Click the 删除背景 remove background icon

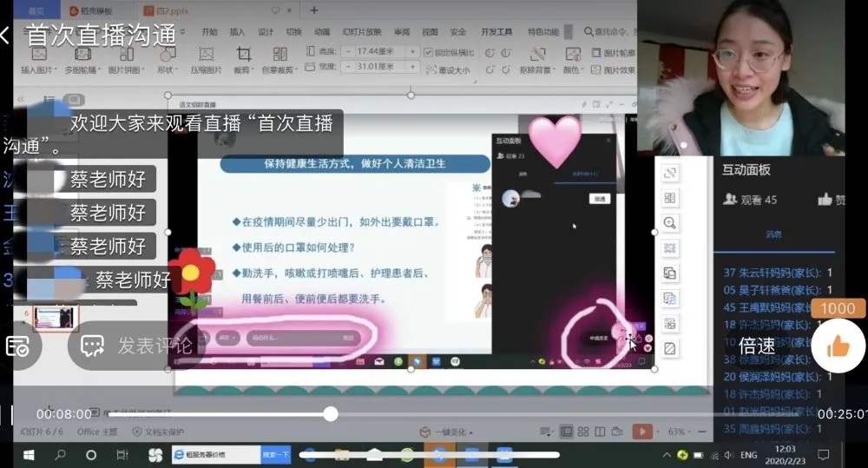[536, 56]
